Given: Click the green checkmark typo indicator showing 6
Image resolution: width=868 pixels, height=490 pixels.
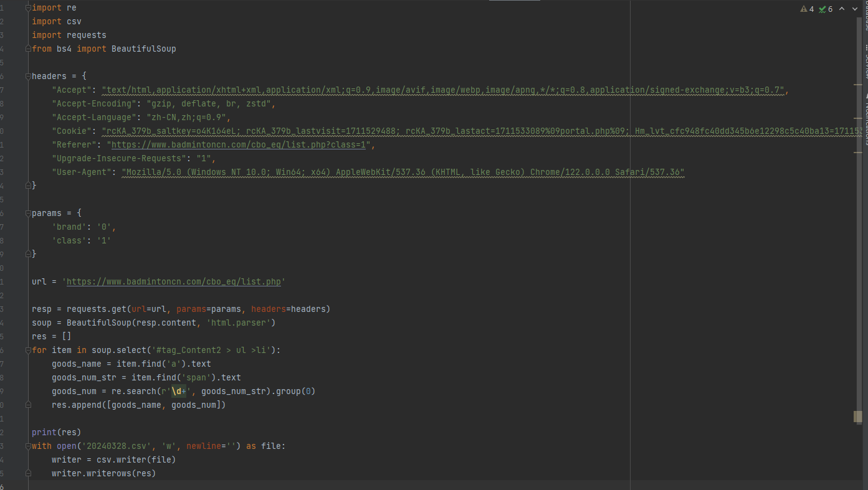Looking at the screenshot, I should click(x=826, y=9).
